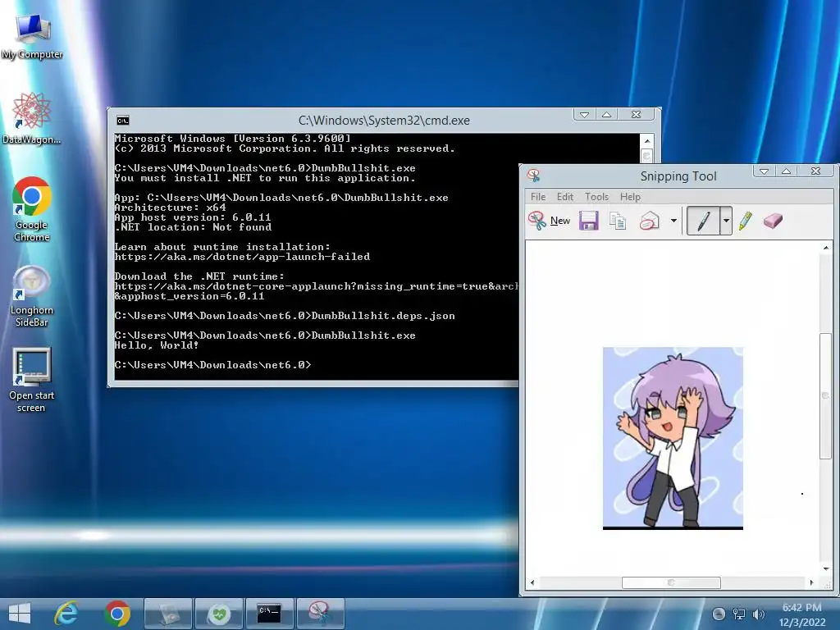Viewport: 840px width, 630px height.
Task: Click Snipping Tool horizontal scroll left arrow
Action: [x=532, y=582]
